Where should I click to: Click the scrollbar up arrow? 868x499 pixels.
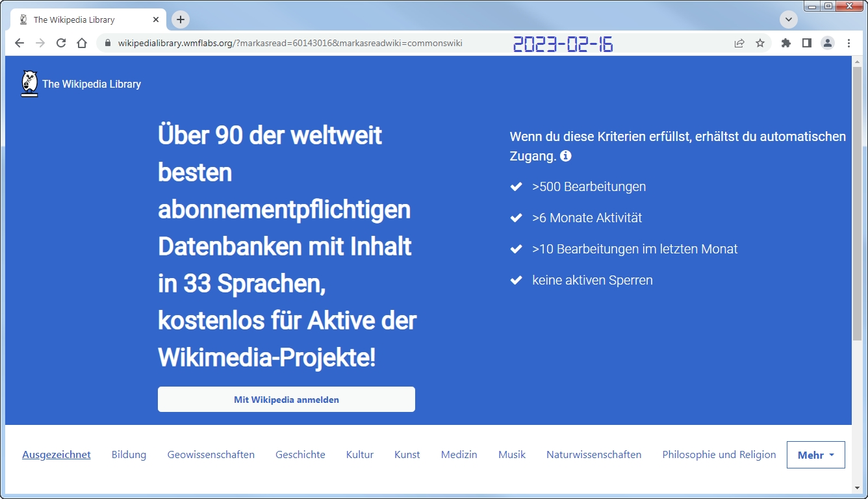[858, 60]
